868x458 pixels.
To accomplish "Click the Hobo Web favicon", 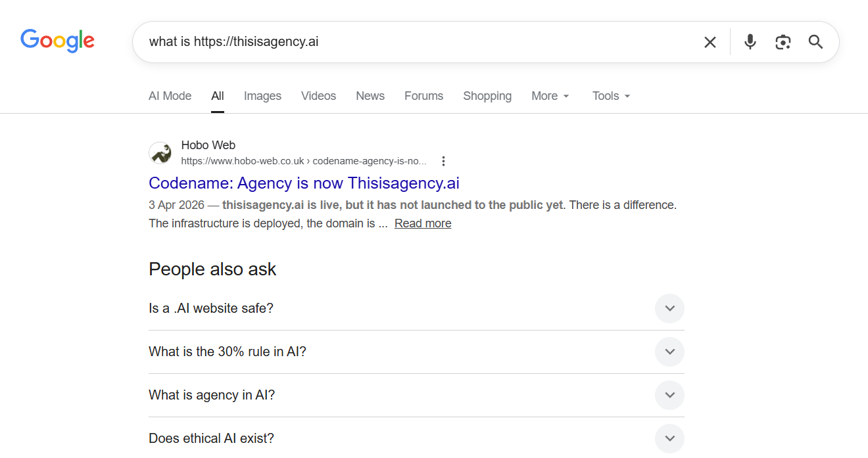I will tap(160, 153).
